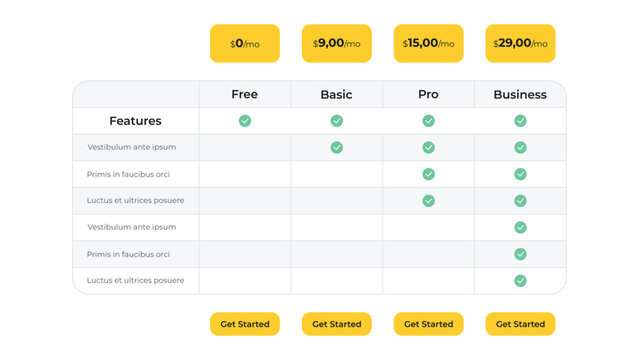Select the $9,00/mo price badge
This screenshot has width=639, height=360.
337,44
